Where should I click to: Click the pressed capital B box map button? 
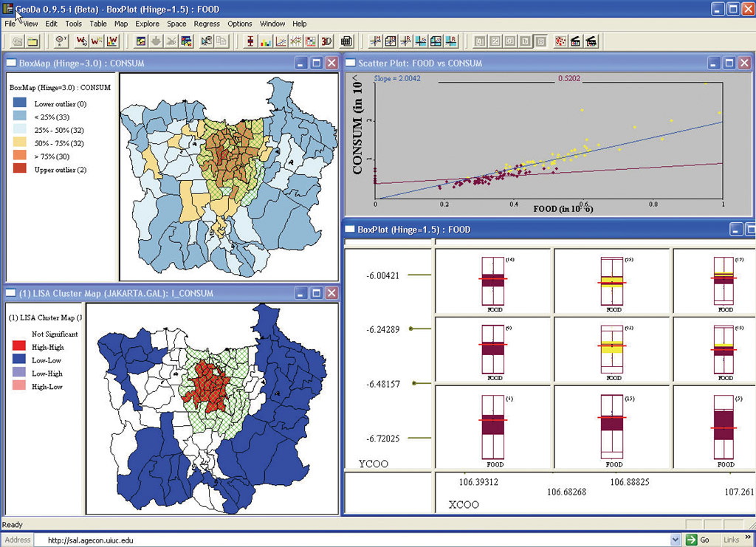tap(540, 41)
